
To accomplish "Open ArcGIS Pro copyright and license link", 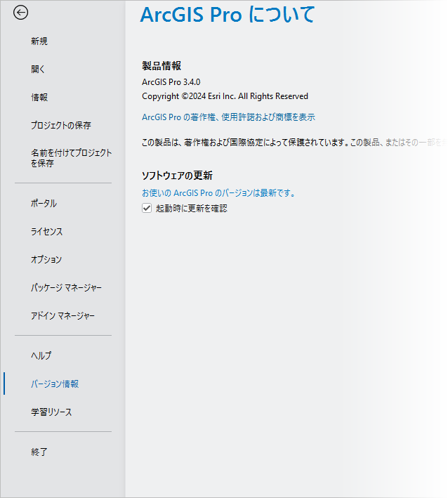I will [228, 117].
